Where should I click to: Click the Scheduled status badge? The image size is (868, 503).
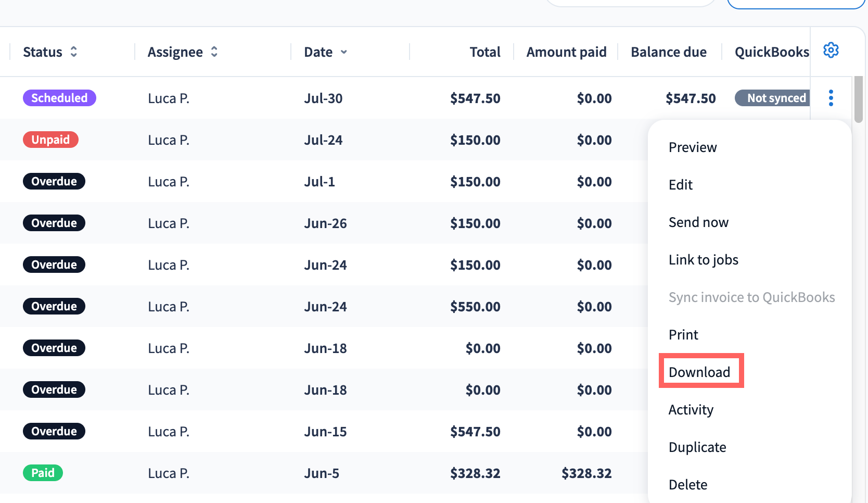[59, 98]
